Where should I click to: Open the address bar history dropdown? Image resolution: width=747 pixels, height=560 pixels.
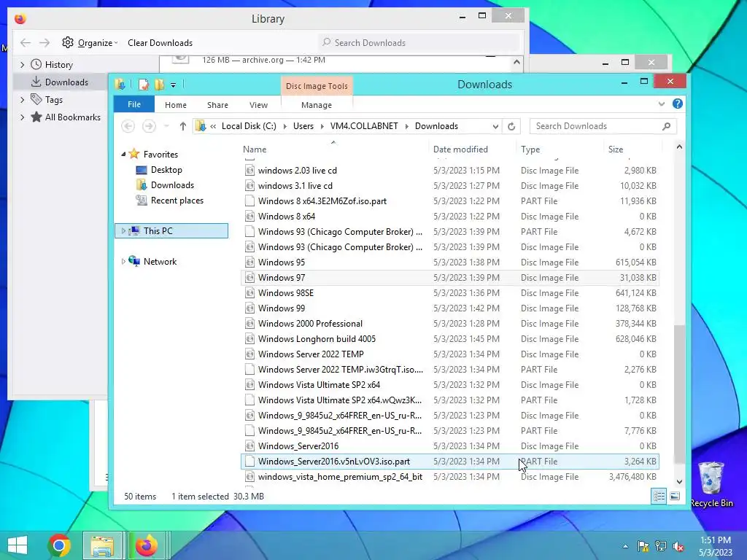(x=495, y=126)
